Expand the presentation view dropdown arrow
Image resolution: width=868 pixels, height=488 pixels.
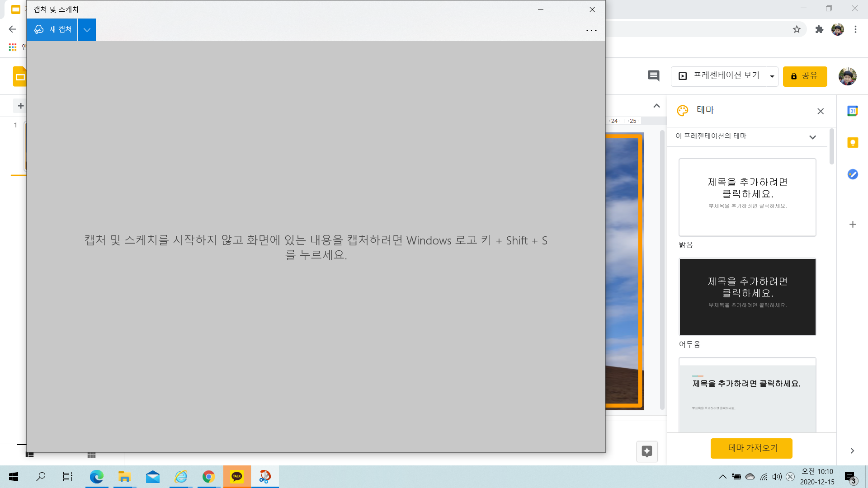tap(772, 76)
